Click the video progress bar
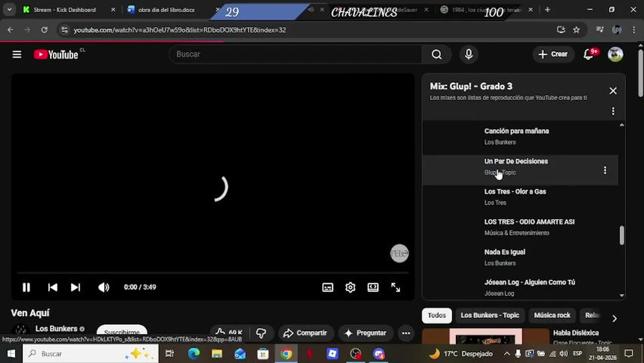Image resolution: width=644 pixels, height=363 pixels. [212, 273]
